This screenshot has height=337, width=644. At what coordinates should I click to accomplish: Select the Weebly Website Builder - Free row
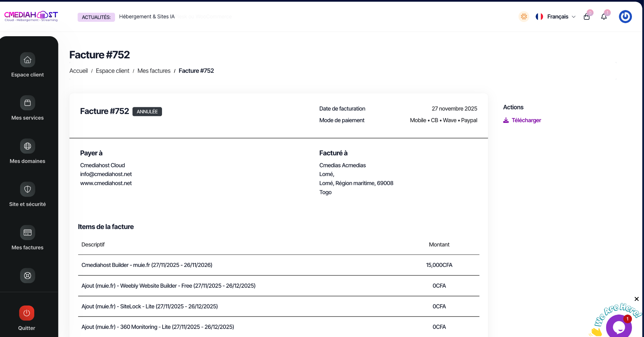(279, 286)
